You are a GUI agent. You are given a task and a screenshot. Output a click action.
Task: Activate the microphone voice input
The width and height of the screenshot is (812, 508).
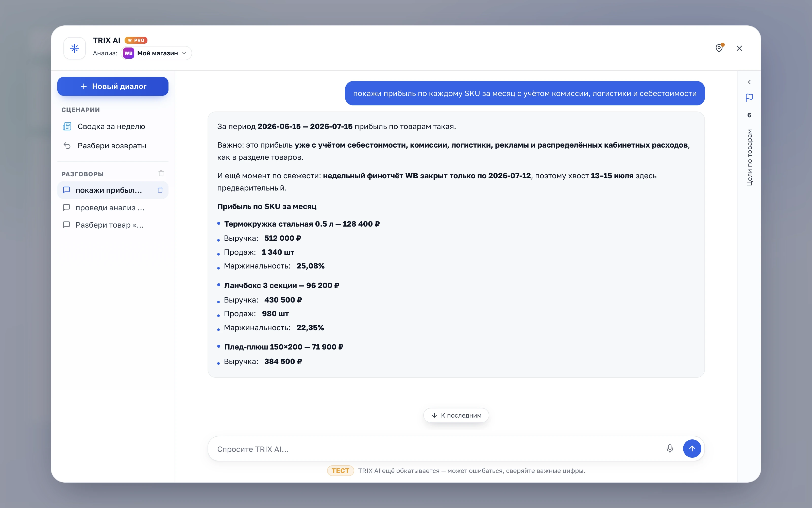tap(670, 449)
